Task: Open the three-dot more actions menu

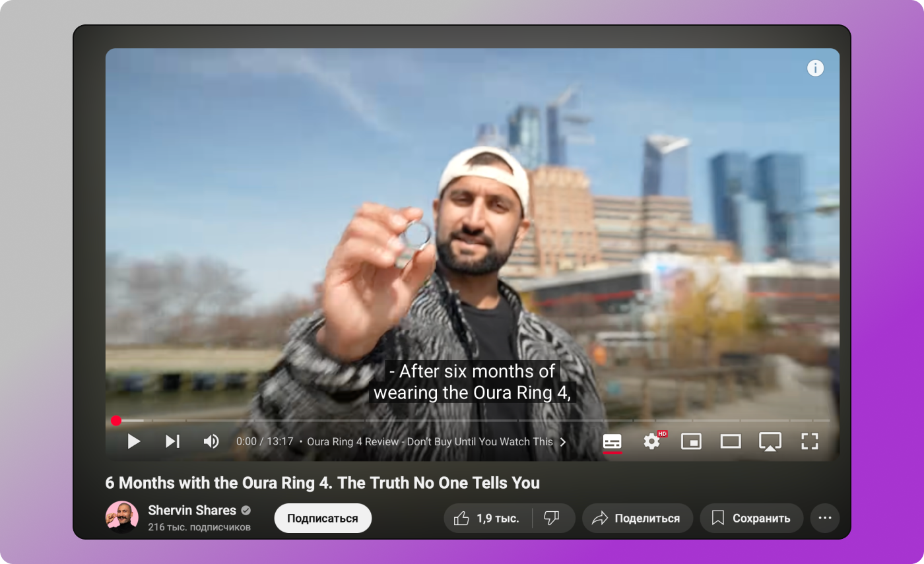Action: click(824, 518)
